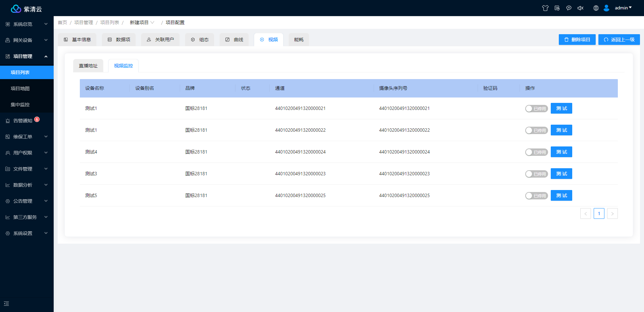Click the previous page arrow
This screenshot has height=312, width=644.
[x=586, y=213]
